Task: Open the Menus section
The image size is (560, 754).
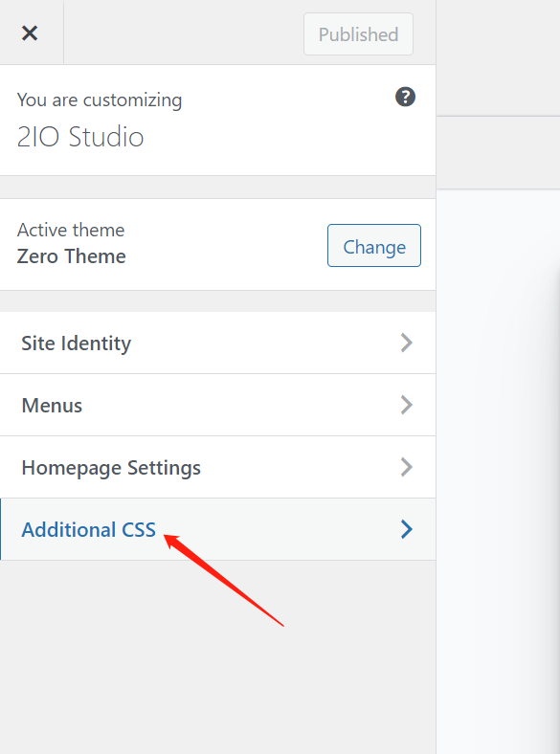Action: tap(217, 406)
